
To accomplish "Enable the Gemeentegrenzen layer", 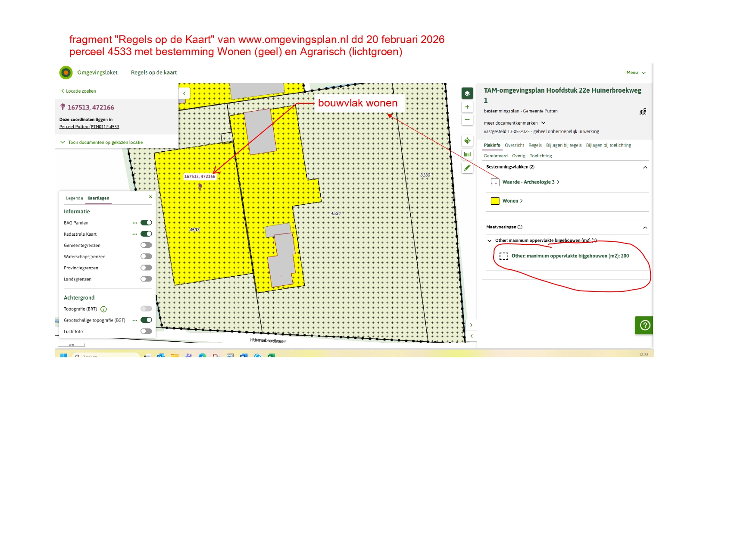I will pyautogui.click(x=146, y=245).
